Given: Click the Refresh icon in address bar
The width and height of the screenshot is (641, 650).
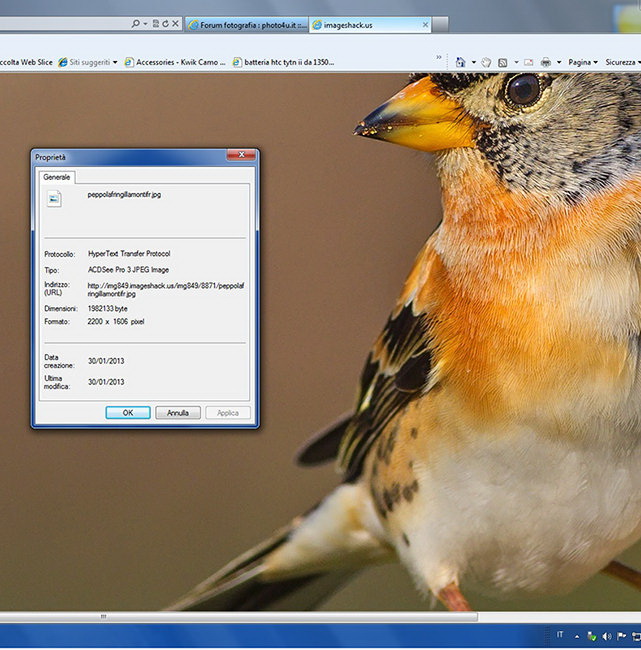Looking at the screenshot, I should tap(165, 24).
